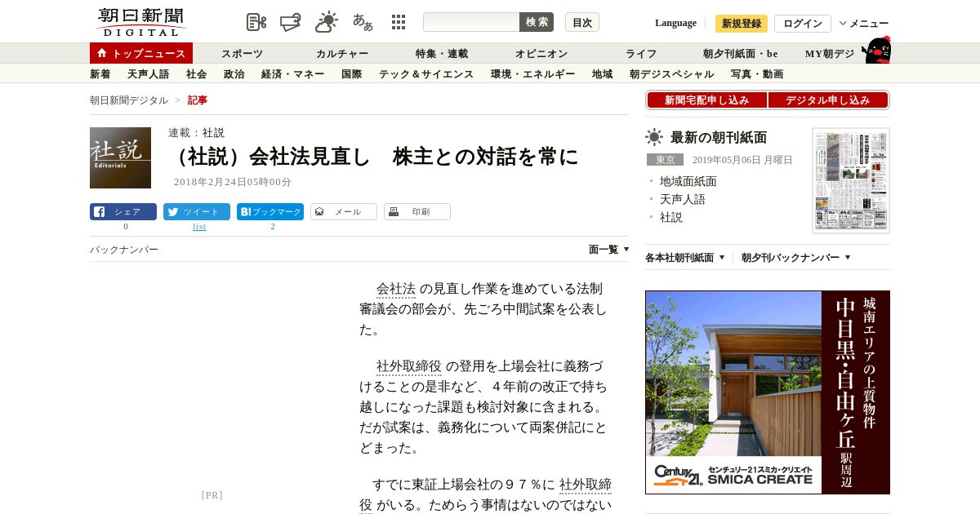The image size is (980, 514).
Task: Click 連載：社説 series label
Action: pos(196,133)
